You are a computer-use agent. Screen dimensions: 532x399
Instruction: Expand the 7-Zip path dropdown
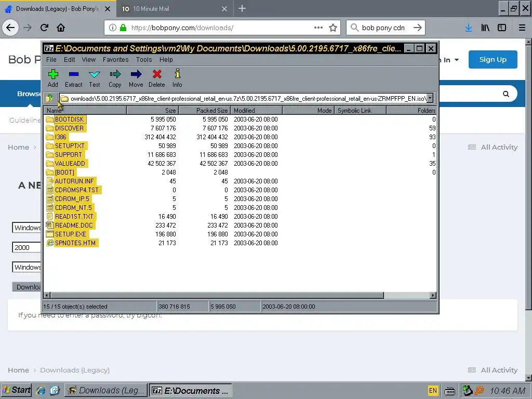[430, 98]
